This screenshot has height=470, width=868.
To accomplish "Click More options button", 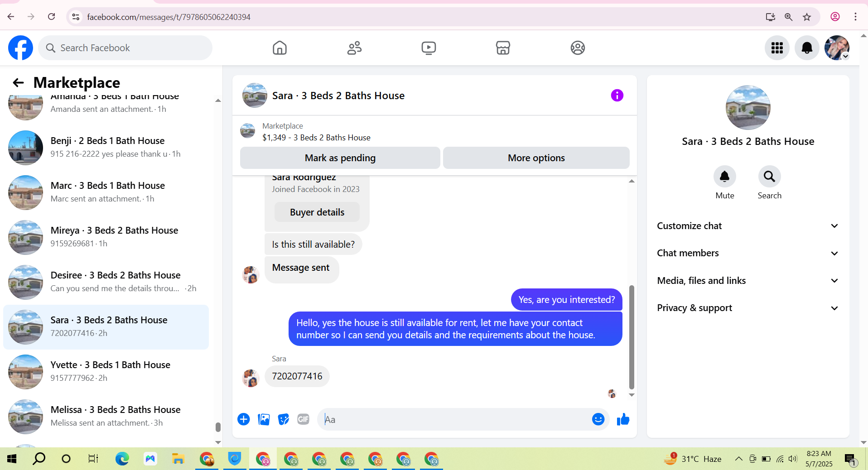I will (536, 158).
